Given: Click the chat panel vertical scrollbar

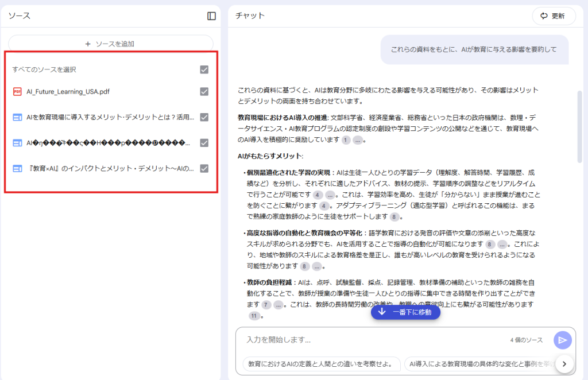Looking at the screenshot, I should tap(579, 126).
